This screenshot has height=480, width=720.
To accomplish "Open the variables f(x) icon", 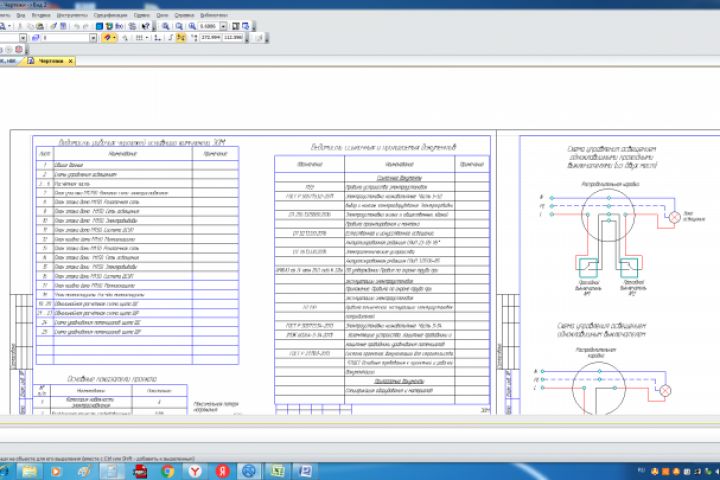I will (x=119, y=26).
